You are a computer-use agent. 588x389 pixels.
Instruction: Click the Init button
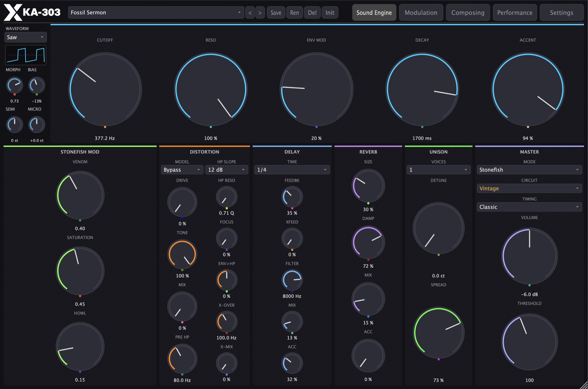point(330,13)
